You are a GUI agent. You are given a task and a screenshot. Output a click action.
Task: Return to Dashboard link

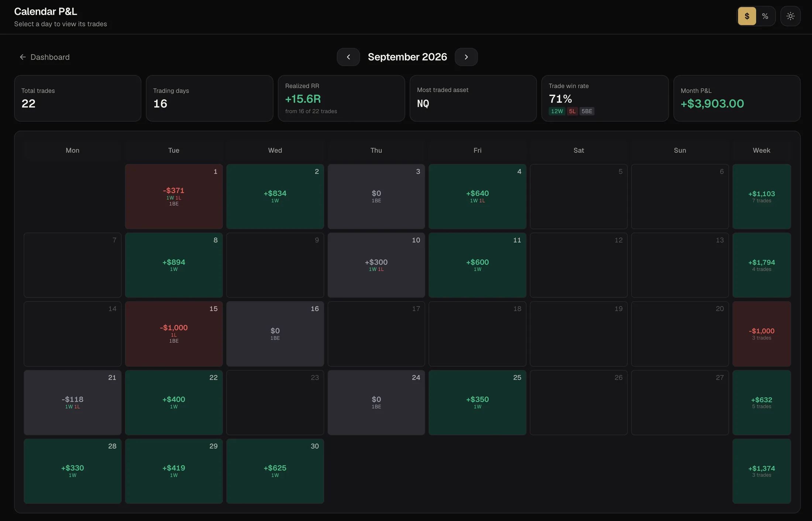click(x=44, y=57)
